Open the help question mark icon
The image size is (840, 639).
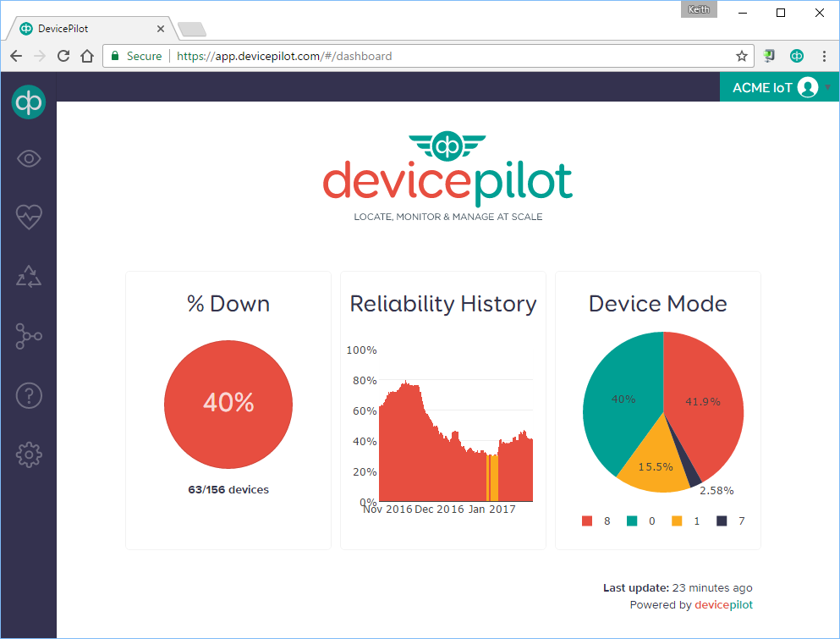click(29, 395)
